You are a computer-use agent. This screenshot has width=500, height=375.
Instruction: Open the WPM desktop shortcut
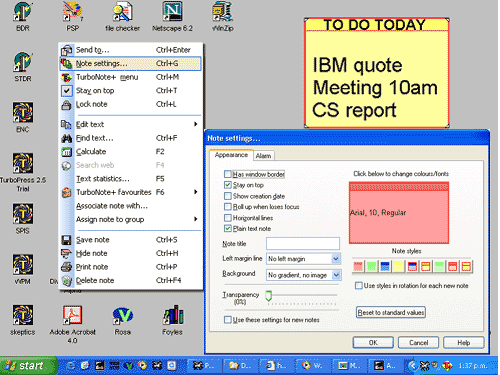pyautogui.click(x=23, y=269)
